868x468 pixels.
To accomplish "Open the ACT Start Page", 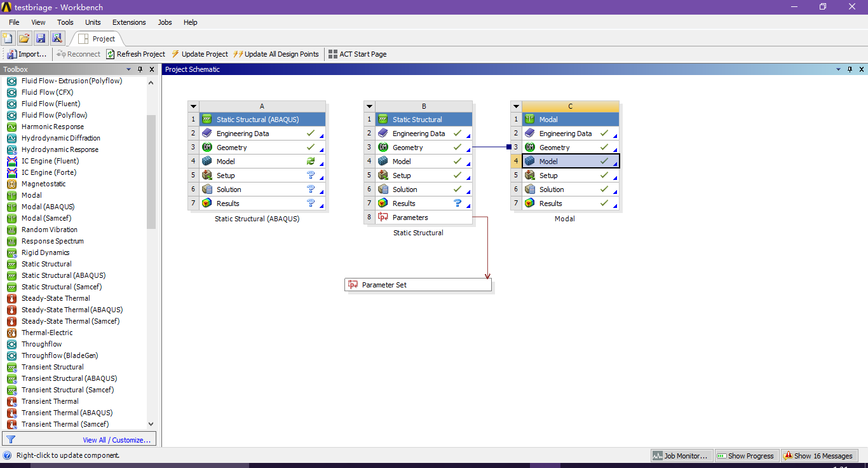I will pos(357,54).
